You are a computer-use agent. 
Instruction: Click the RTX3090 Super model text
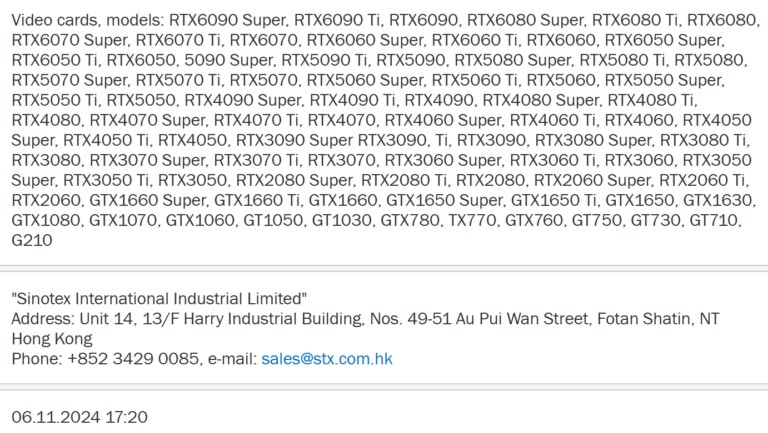[294, 140]
